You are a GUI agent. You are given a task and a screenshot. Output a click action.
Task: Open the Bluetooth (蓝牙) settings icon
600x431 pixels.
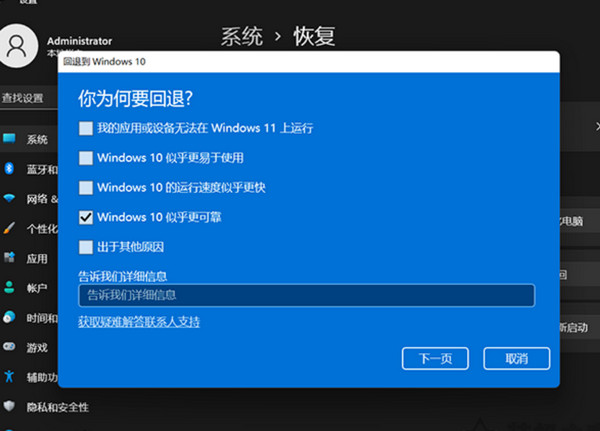(x=9, y=168)
